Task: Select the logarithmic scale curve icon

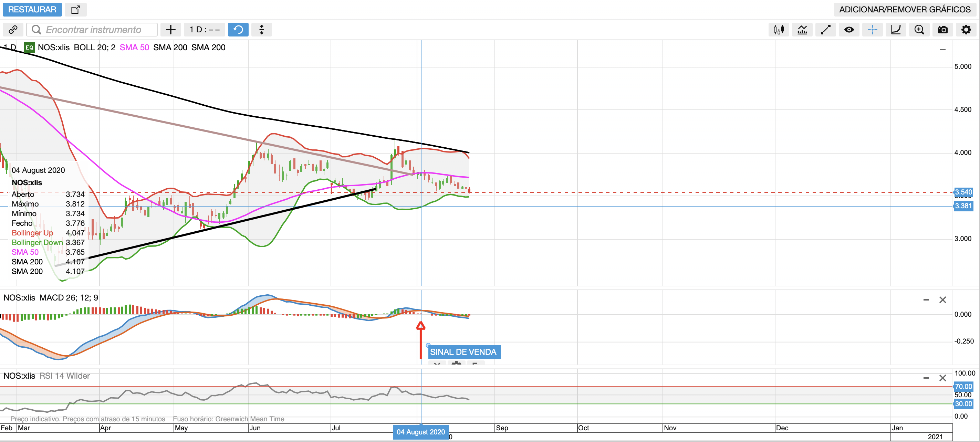Action: coord(896,30)
